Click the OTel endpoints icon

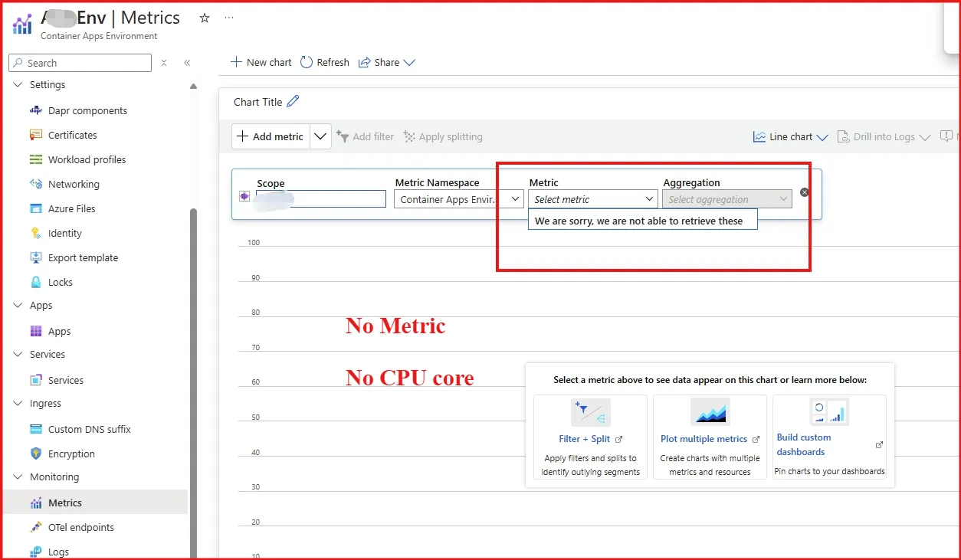(36, 527)
